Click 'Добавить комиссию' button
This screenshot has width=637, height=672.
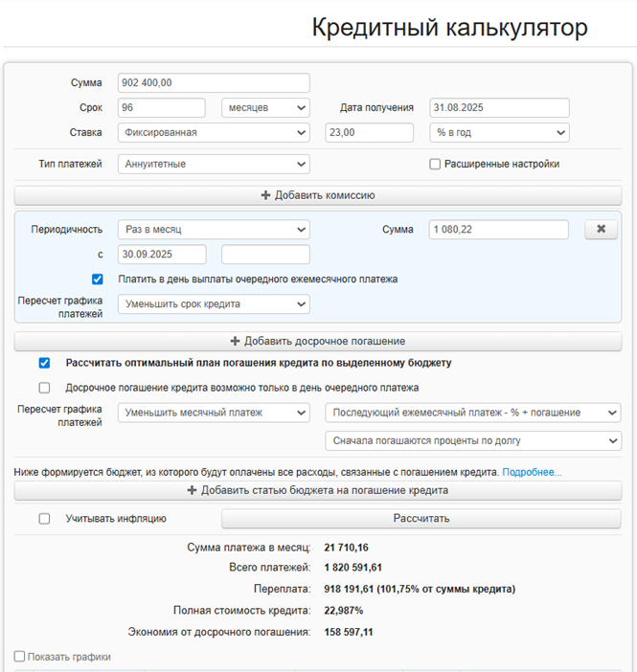317,195
